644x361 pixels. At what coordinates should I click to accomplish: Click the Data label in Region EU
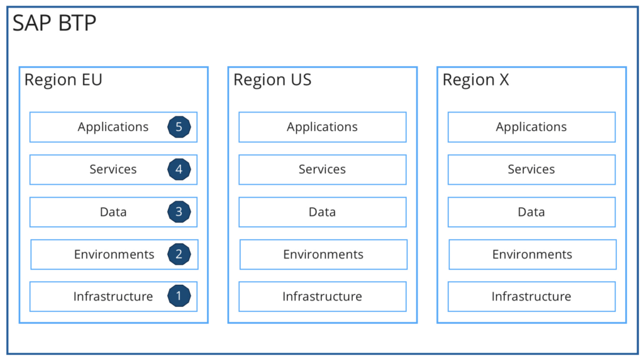click(x=113, y=212)
